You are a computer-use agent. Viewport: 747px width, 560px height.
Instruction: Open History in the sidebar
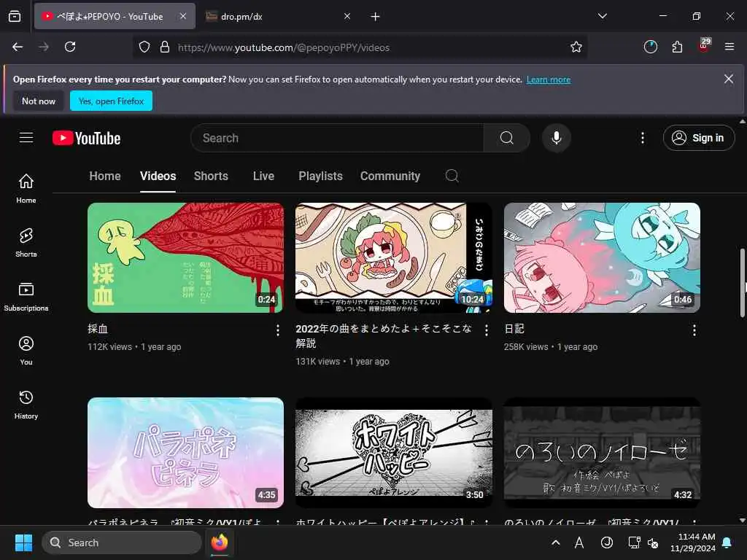(26, 404)
